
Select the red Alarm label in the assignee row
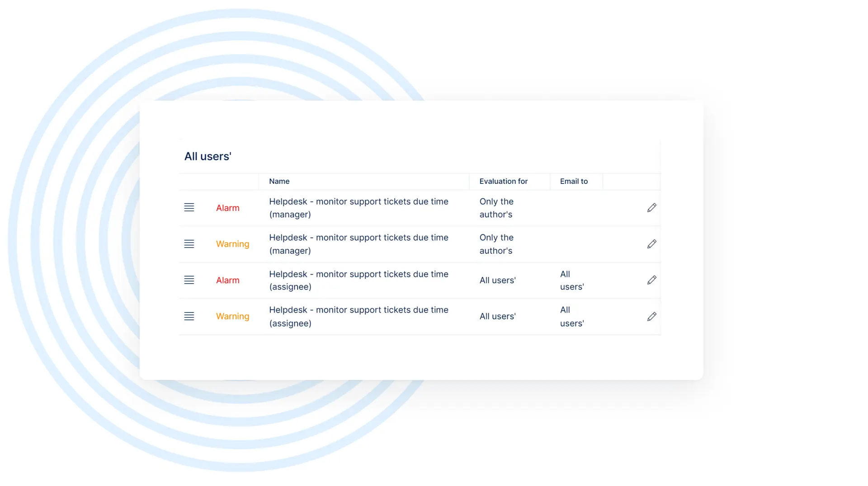point(228,280)
